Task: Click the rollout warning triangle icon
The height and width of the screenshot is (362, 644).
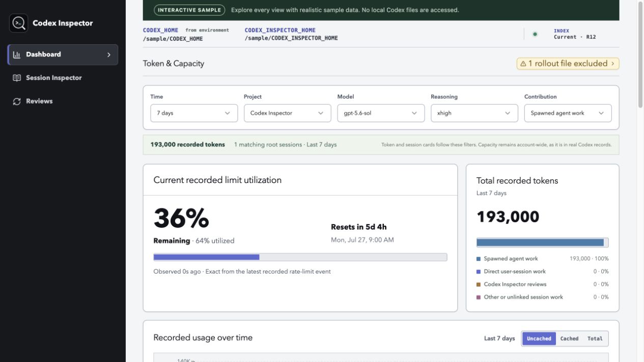Action: pyautogui.click(x=523, y=64)
